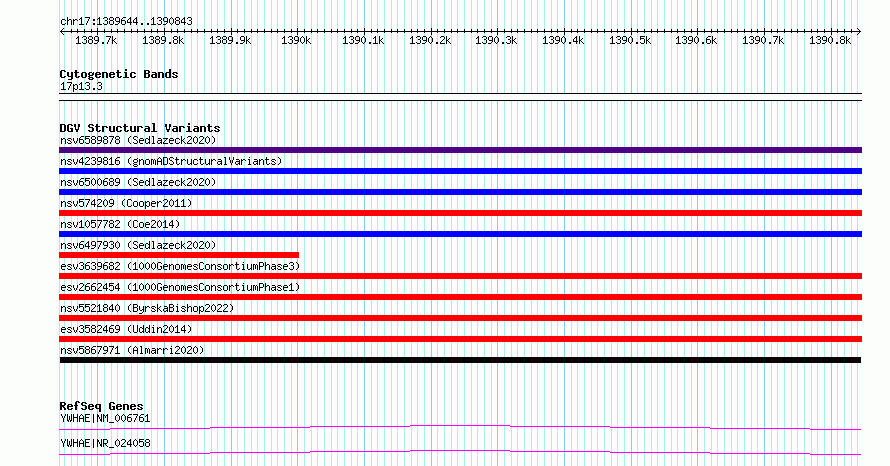
Task: Open variant label nsv6500689 (Sedlazeck2020)
Action: click(138, 182)
